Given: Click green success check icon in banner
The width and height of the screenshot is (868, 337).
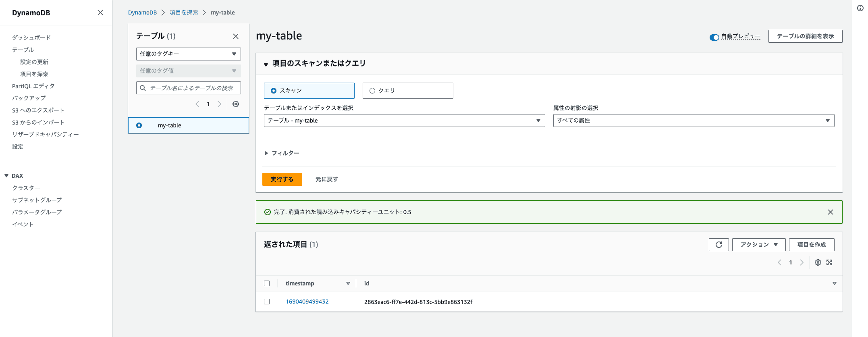Looking at the screenshot, I should pyautogui.click(x=267, y=212).
